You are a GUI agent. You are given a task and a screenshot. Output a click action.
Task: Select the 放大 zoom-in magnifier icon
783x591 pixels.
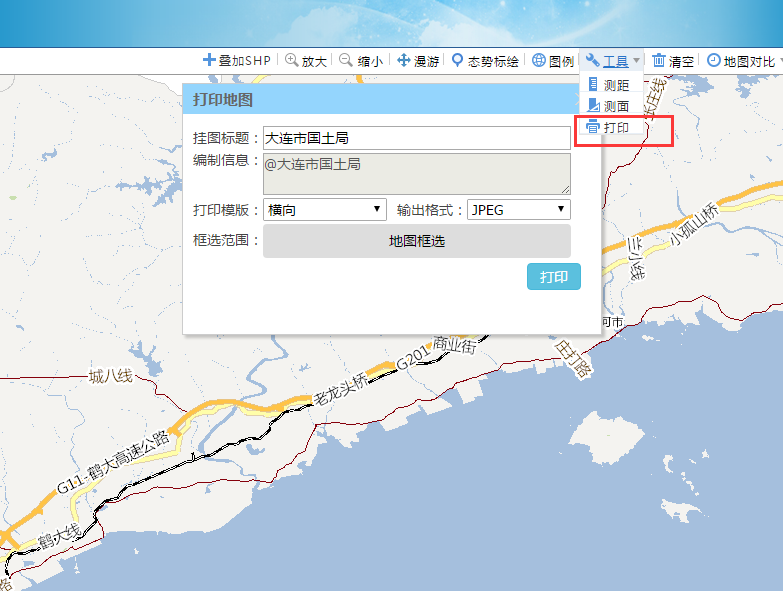(x=292, y=60)
